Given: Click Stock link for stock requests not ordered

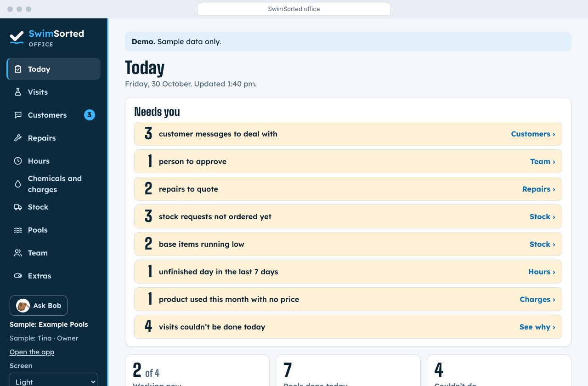Looking at the screenshot, I should 542,216.
